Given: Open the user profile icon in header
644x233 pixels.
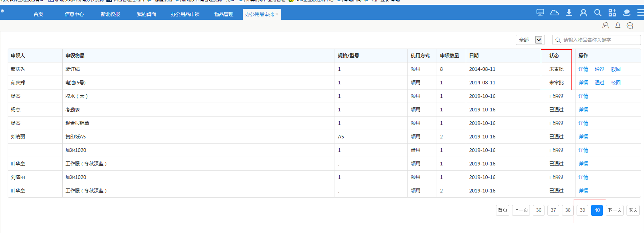Looking at the screenshot, I should [x=583, y=13].
